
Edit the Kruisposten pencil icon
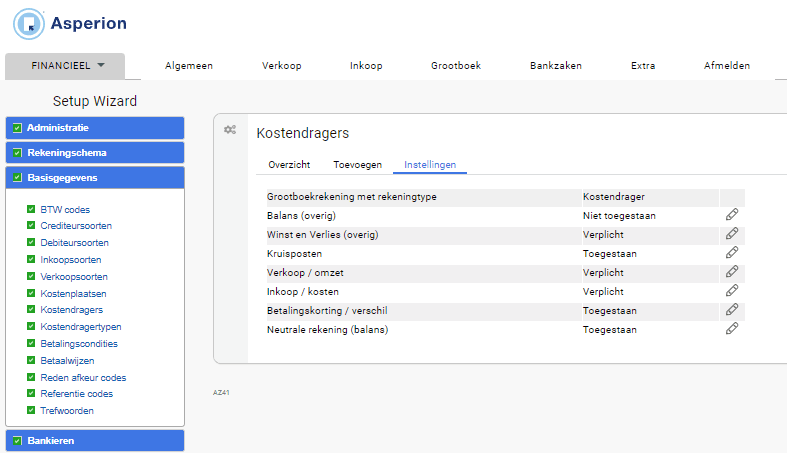[732, 253]
